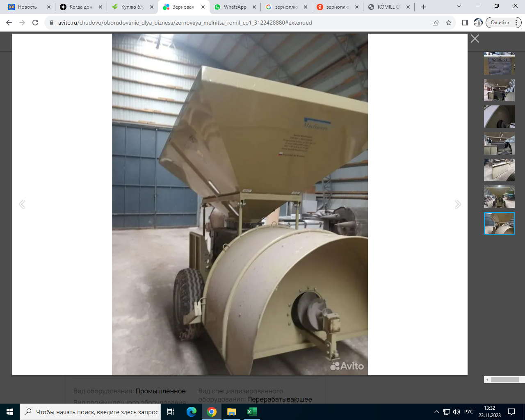Open Excel from the taskbar
The height and width of the screenshot is (420, 525).
(x=252, y=412)
